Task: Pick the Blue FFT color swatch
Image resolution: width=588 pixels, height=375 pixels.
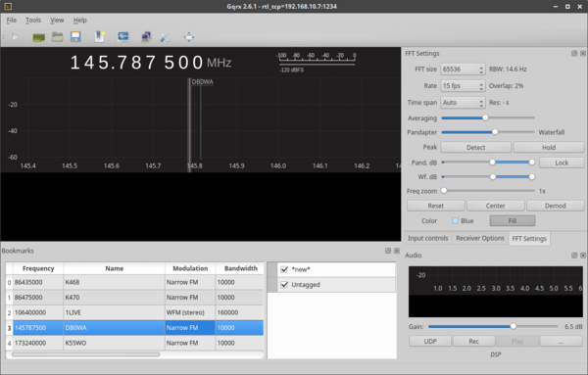Action: pos(456,220)
